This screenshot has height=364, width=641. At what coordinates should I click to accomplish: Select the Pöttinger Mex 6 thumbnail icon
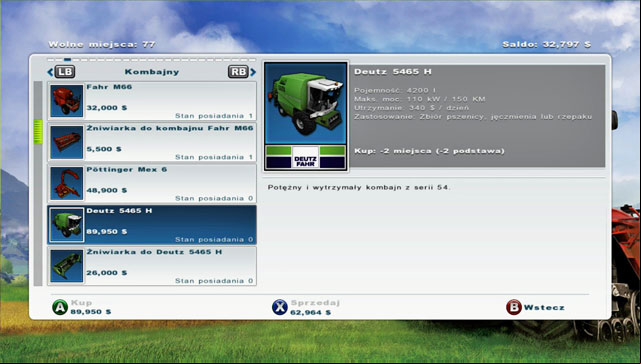pyautogui.click(x=66, y=184)
